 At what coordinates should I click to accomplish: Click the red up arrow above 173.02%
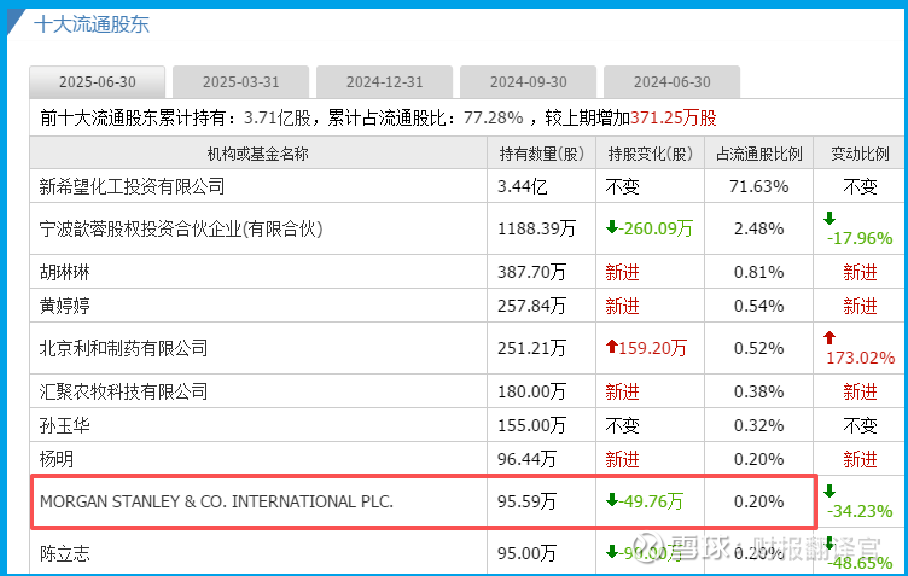coord(829,337)
